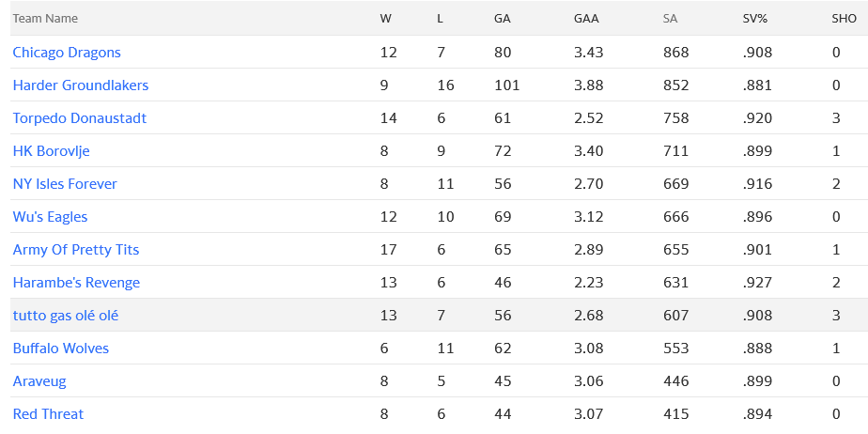Screen dimensions: 868x434
Task: Open the Red Threat team page
Action: point(48,414)
